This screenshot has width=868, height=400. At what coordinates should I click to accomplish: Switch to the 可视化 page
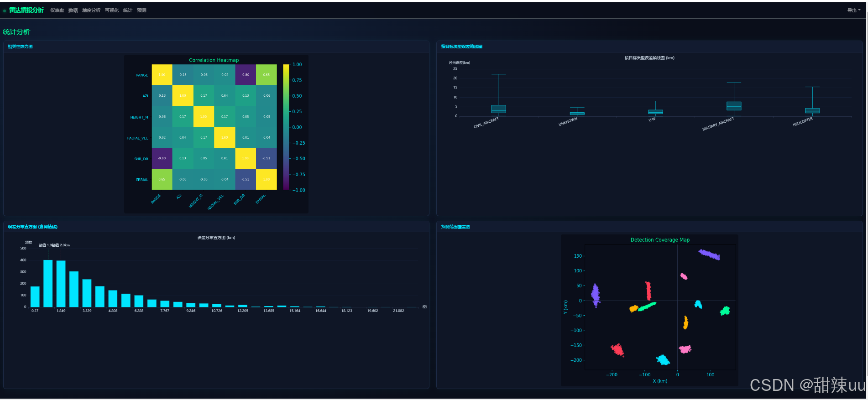coord(112,10)
